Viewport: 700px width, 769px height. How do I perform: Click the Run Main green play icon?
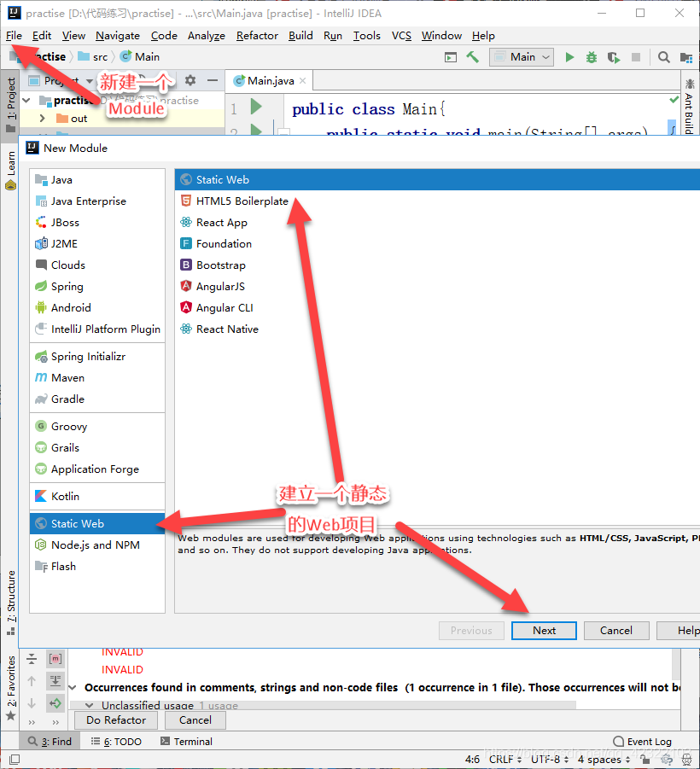[x=569, y=57]
